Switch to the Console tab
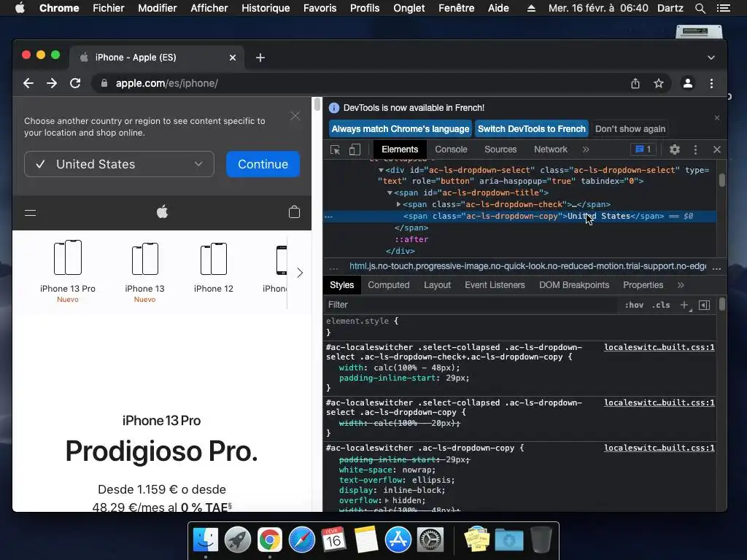 coord(451,149)
